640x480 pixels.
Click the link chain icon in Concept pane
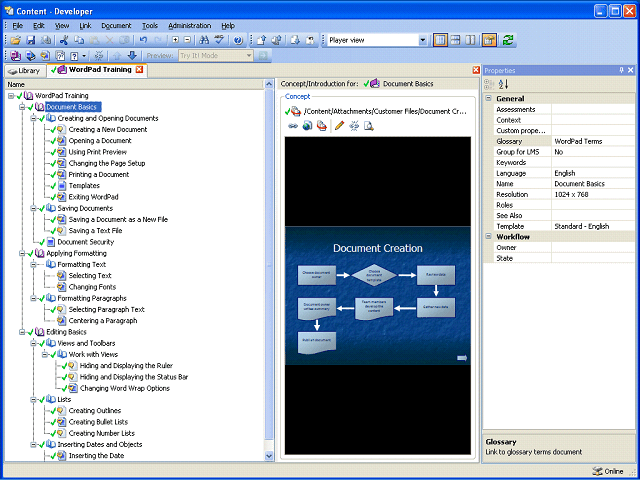point(292,126)
